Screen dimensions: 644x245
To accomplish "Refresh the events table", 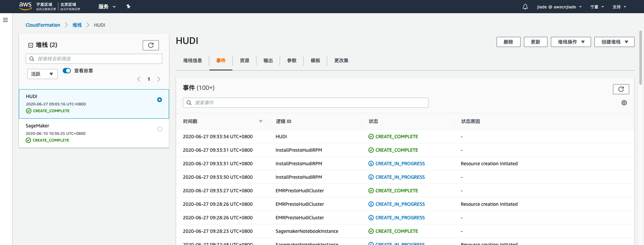I will (x=621, y=89).
